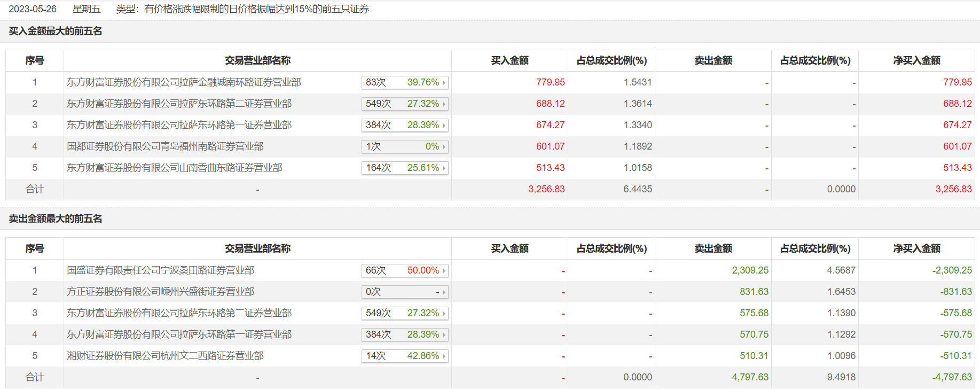The height and width of the screenshot is (390, 980).
Task: Expand the 164次 25.61% stats box
Action: click(x=405, y=168)
